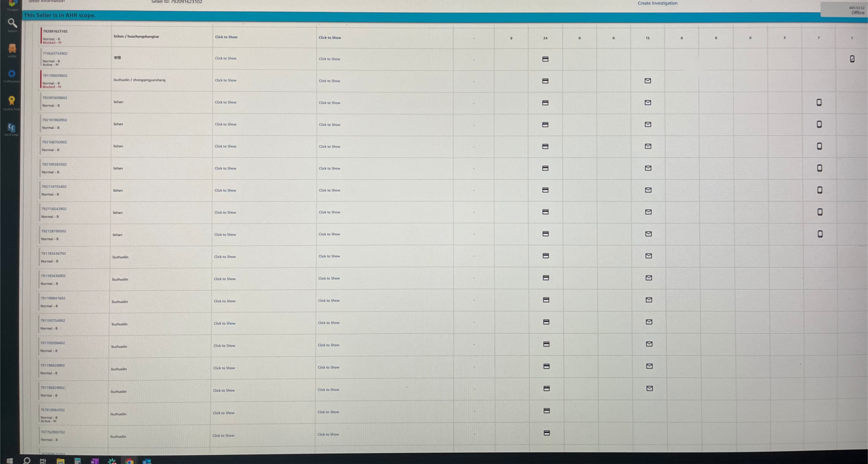The image size is (868, 464).
Task: Click phone icon in row 792128190502
Action: coord(820,234)
